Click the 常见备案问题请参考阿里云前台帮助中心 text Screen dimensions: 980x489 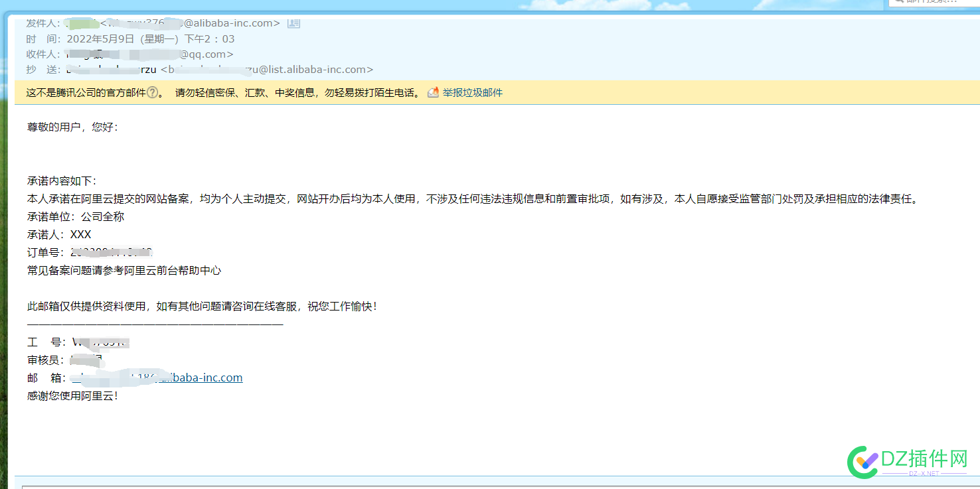(124, 270)
